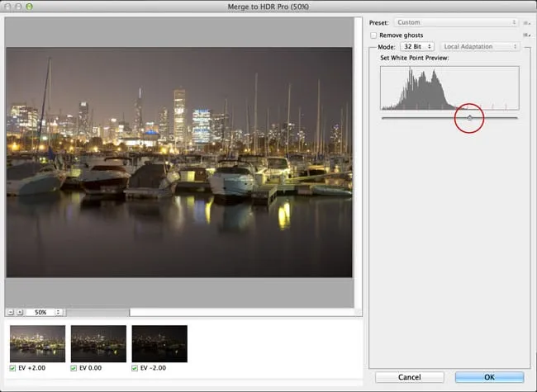Uncheck the EV +2.00 exposure checkbox
Image resolution: width=537 pixels, height=392 pixels.
14,367
